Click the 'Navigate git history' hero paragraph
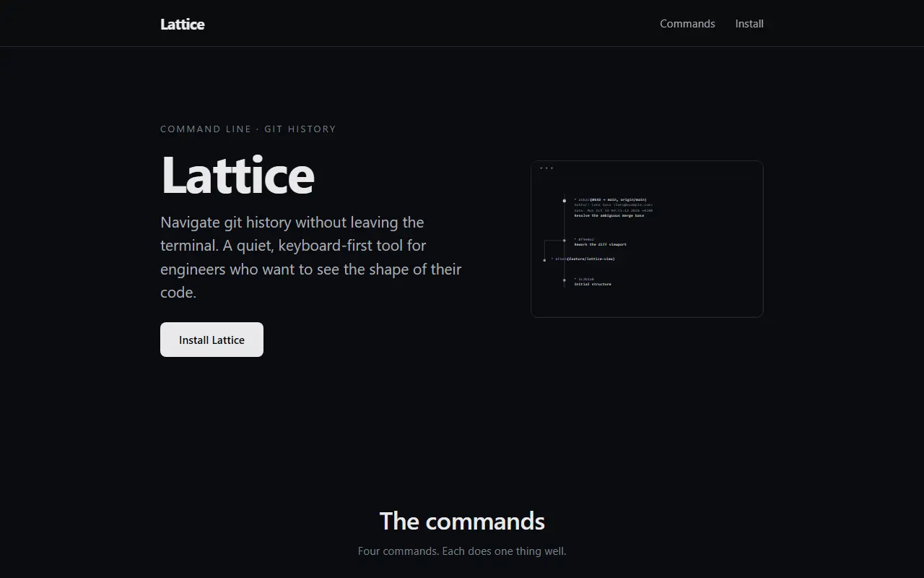Image resolution: width=924 pixels, height=578 pixels. (x=311, y=257)
